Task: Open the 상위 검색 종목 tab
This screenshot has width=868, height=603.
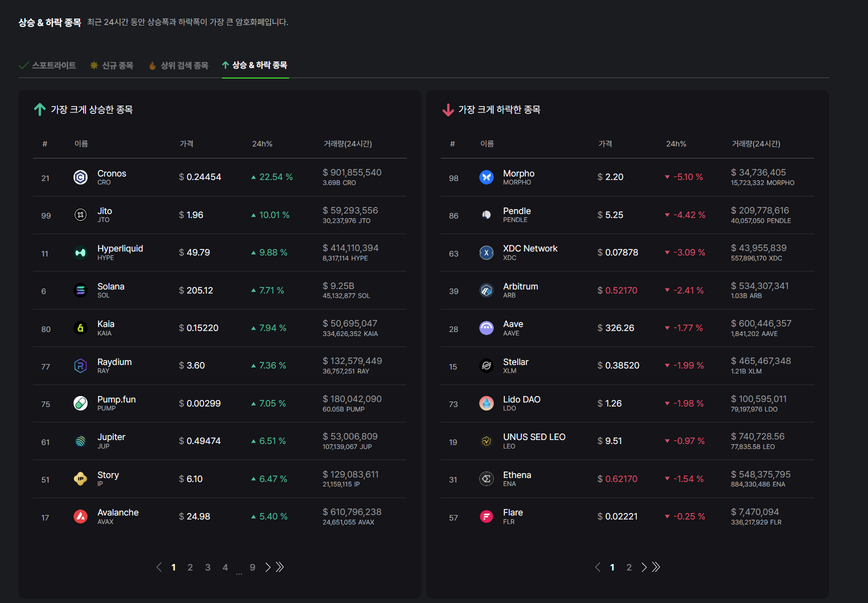Action: point(179,65)
